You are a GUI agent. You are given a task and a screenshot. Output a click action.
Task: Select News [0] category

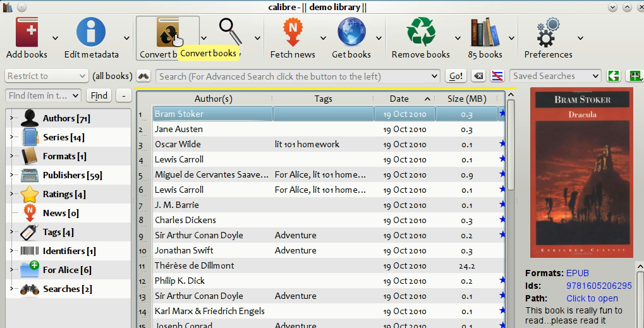tap(61, 213)
